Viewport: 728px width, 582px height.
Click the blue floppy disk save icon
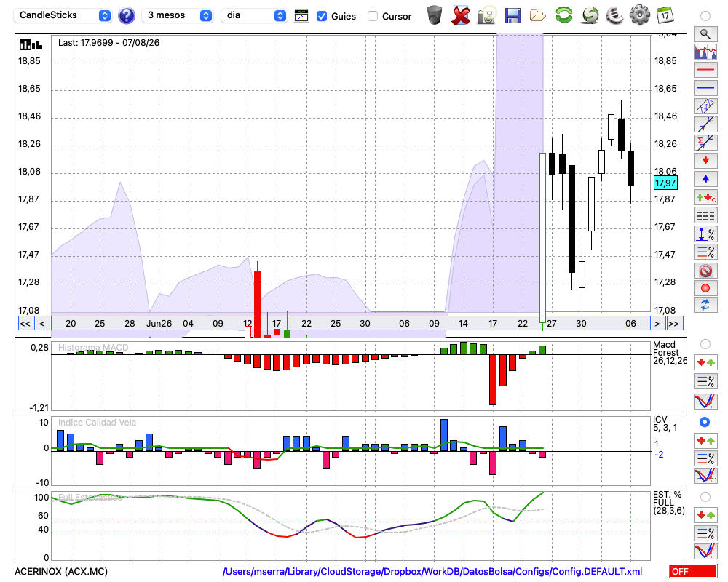pyautogui.click(x=513, y=15)
